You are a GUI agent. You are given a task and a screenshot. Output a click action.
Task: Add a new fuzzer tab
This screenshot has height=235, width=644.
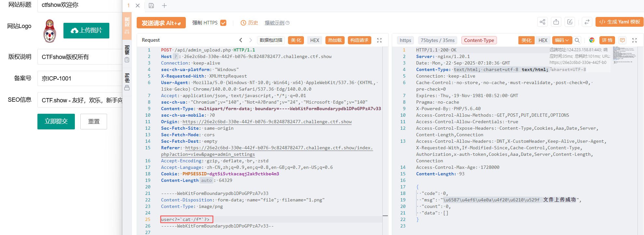[x=164, y=6]
